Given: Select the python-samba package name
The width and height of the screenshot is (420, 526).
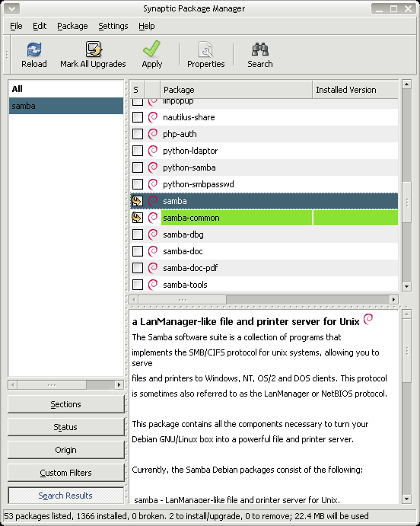Looking at the screenshot, I should (189, 167).
